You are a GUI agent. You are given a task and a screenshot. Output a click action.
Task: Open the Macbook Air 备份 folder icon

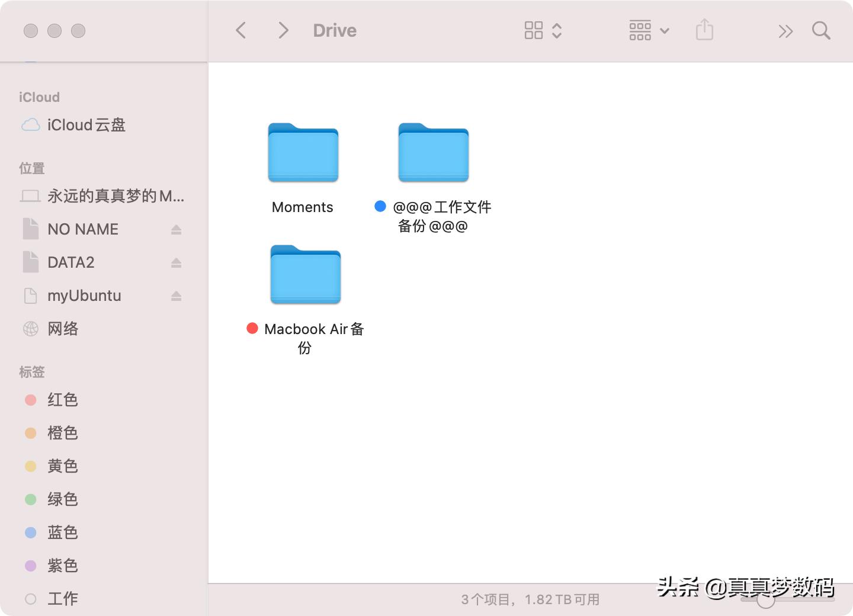click(x=305, y=275)
